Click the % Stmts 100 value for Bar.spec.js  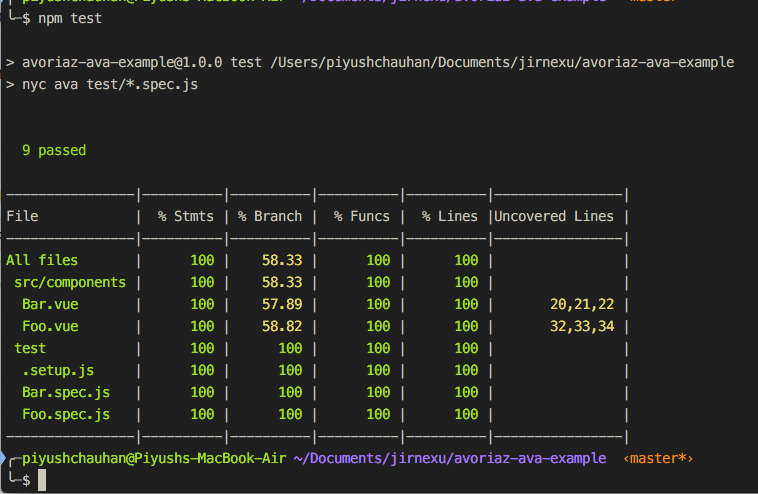[202, 392]
